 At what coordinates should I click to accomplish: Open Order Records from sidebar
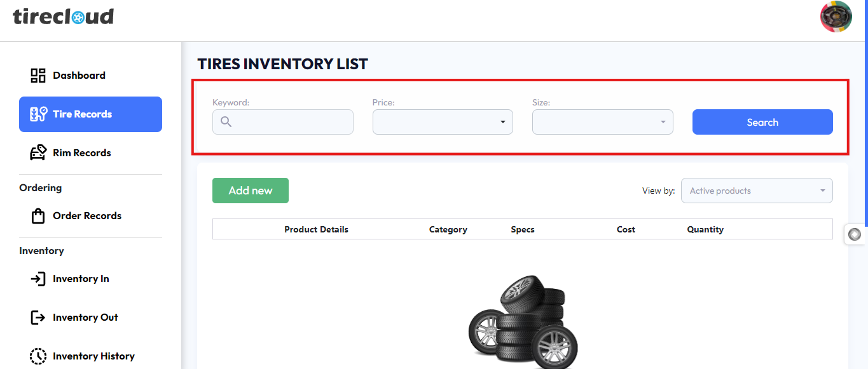pos(87,216)
